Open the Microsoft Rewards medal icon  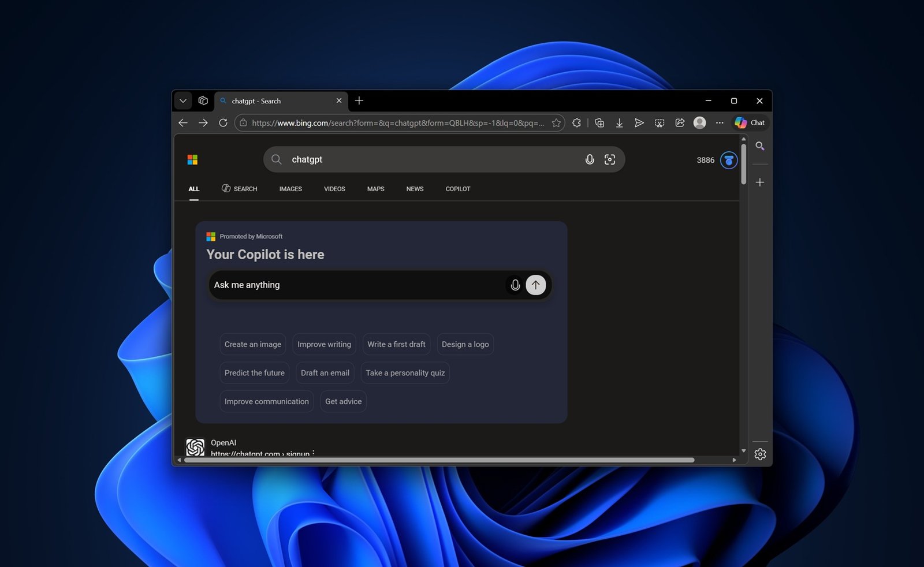click(x=729, y=161)
